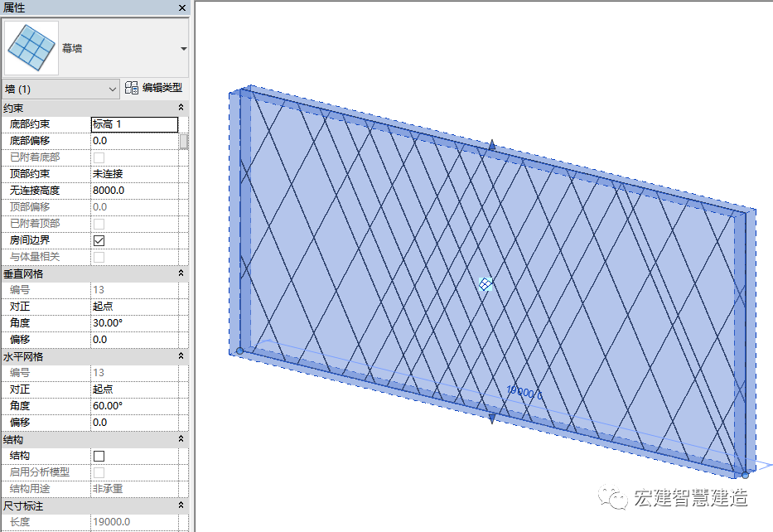Screen dimensions: 773x532
Task: Click the 19000.0 temporary dimension text
Action: click(x=524, y=393)
